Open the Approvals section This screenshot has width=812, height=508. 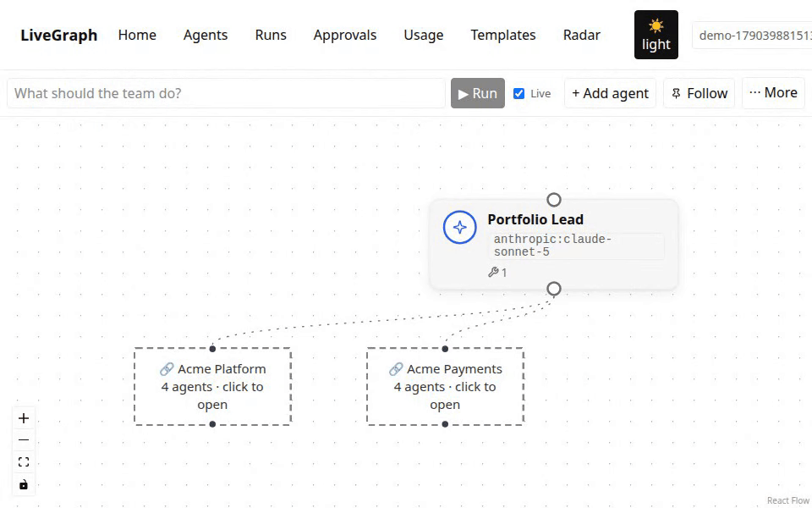(345, 35)
